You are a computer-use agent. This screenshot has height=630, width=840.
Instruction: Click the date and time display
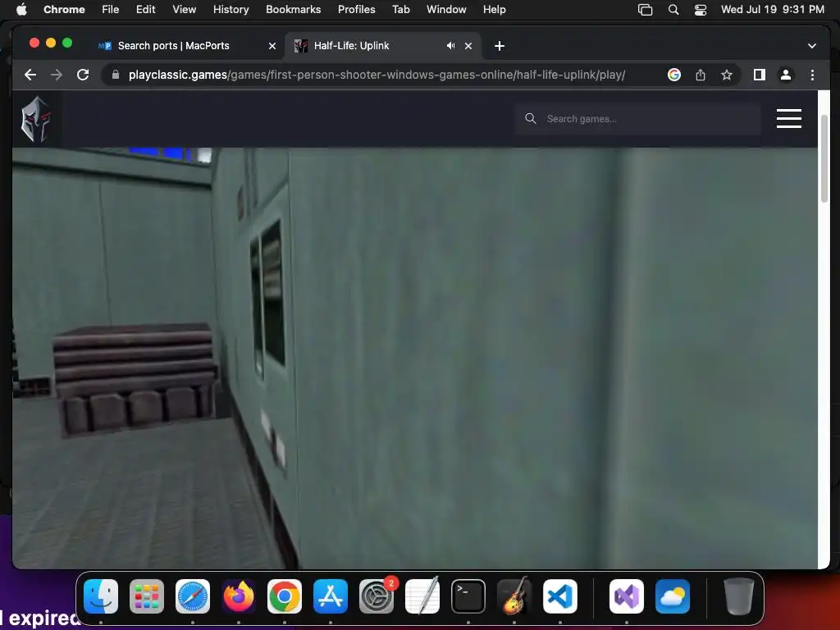pyautogui.click(x=773, y=9)
